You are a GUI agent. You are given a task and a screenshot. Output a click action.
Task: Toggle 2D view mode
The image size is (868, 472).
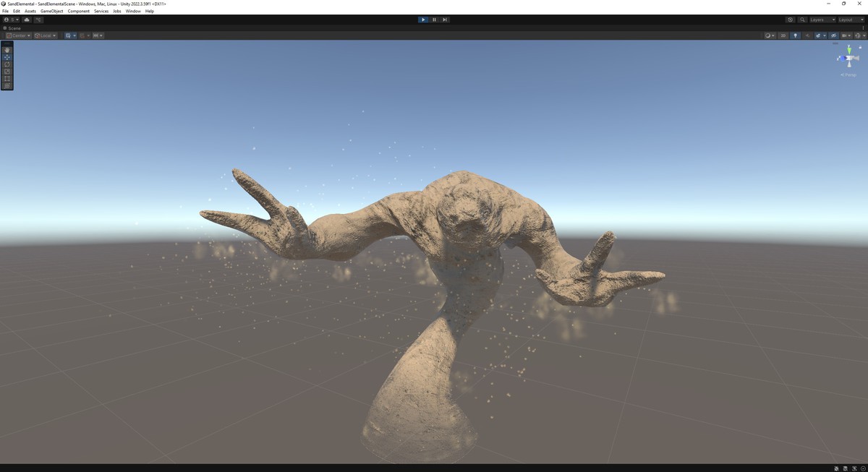pyautogui.click(x=783, y=35)
